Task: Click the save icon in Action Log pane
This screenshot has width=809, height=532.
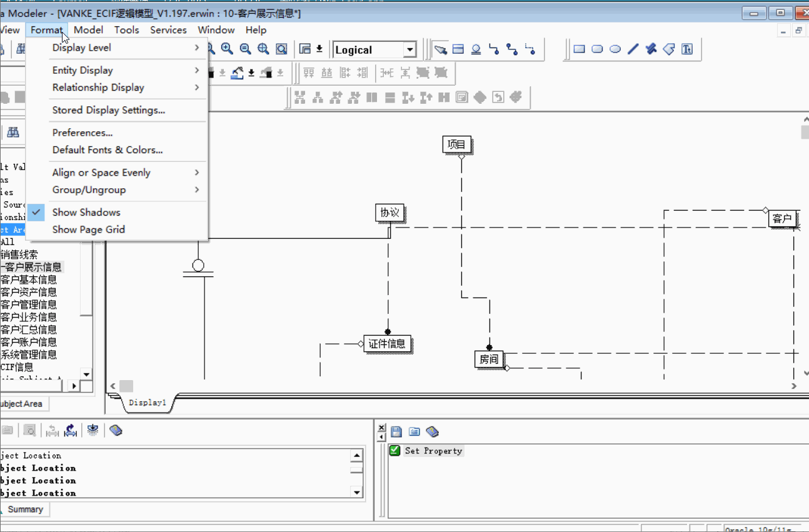Action: point(396,431)
